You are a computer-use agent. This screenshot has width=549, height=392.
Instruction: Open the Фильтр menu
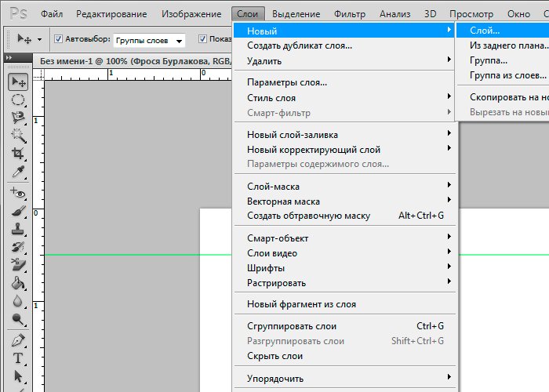[x=349, y=14]
